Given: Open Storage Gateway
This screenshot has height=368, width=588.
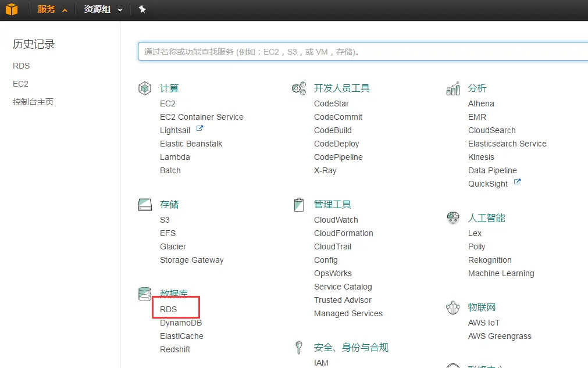Looking at the screenshot, I should 191,260.
